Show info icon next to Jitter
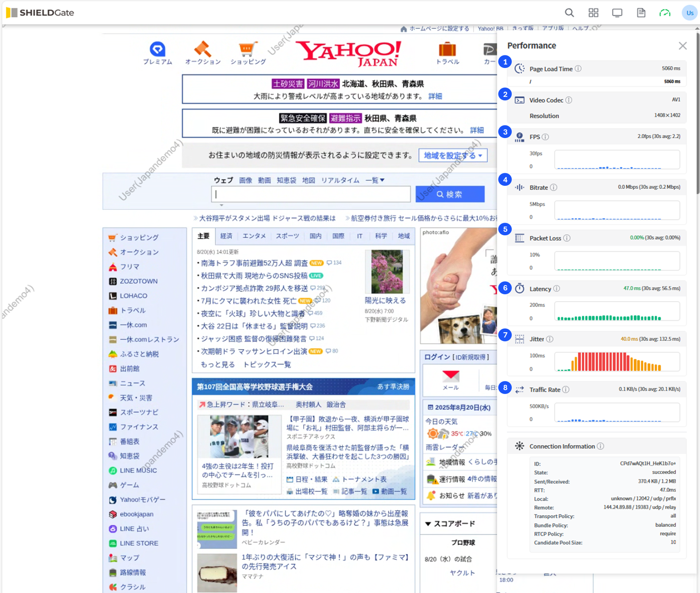 click(x=550, y=339)
